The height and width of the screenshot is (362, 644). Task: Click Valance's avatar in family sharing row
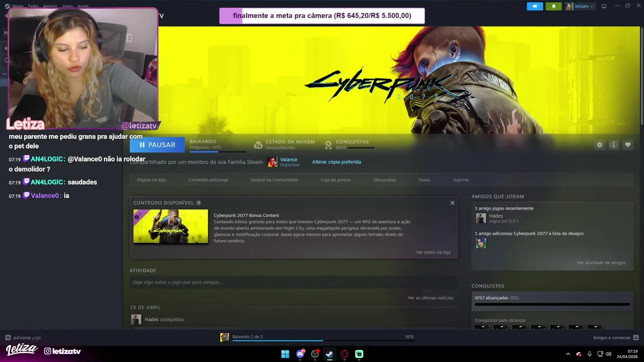[272, 162]
